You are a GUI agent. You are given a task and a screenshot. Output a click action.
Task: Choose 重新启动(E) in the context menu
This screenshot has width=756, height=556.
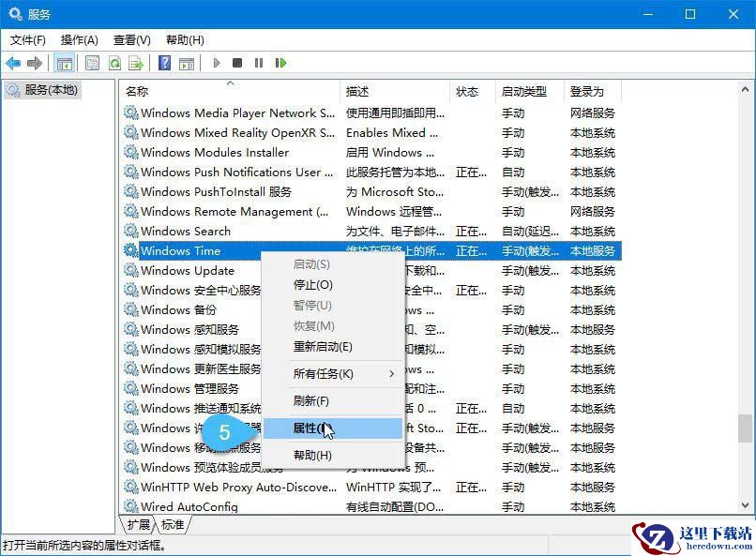[333, 346]
